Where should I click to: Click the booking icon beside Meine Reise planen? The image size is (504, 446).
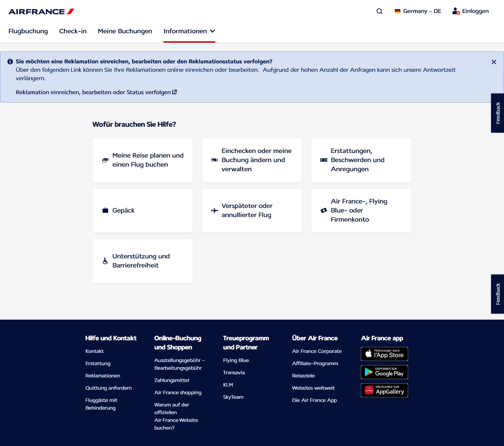(105, 160)
